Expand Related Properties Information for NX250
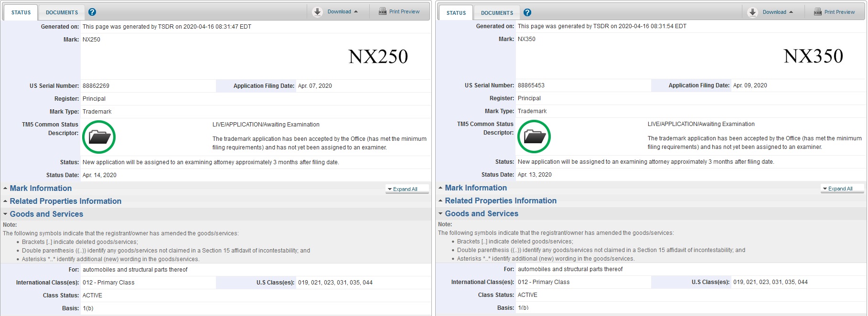The image size is (868, 316). [65, 201]
